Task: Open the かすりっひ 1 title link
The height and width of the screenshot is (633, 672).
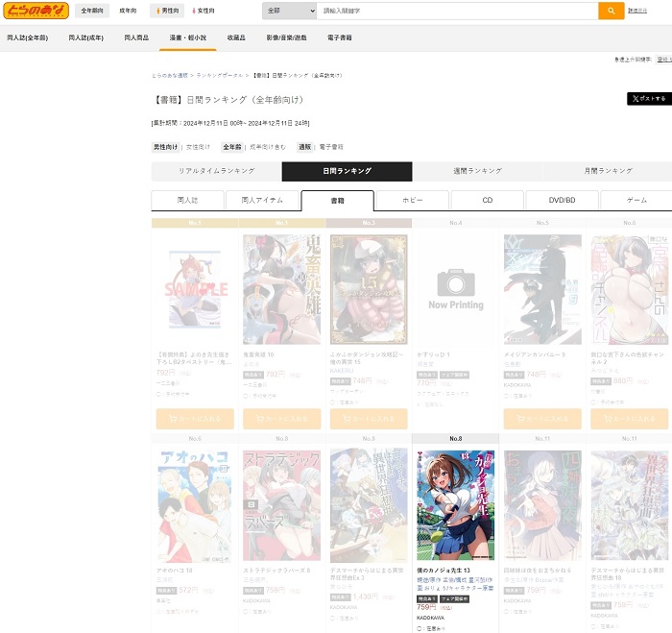Action: coord(433,354)
